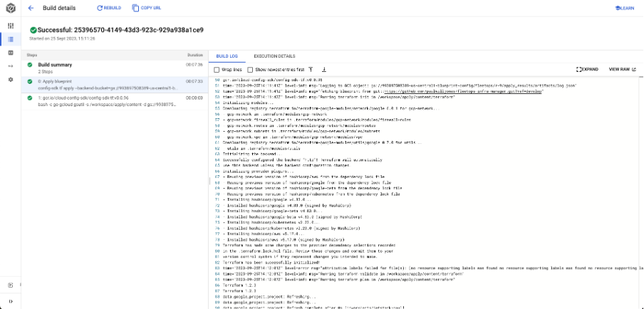Click the 00:07:33 duration value
The image size is (644, 309).
(194, 81)
